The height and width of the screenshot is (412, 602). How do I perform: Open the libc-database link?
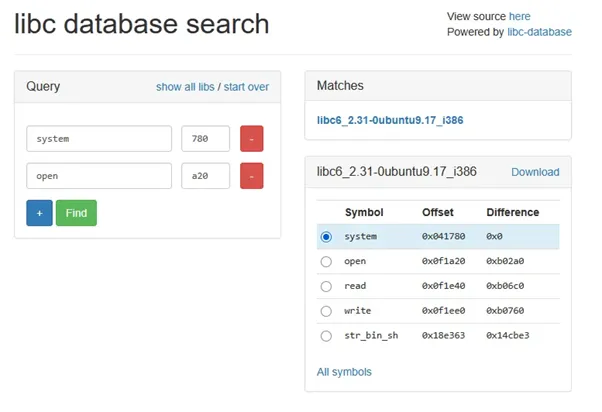(539, 32)
